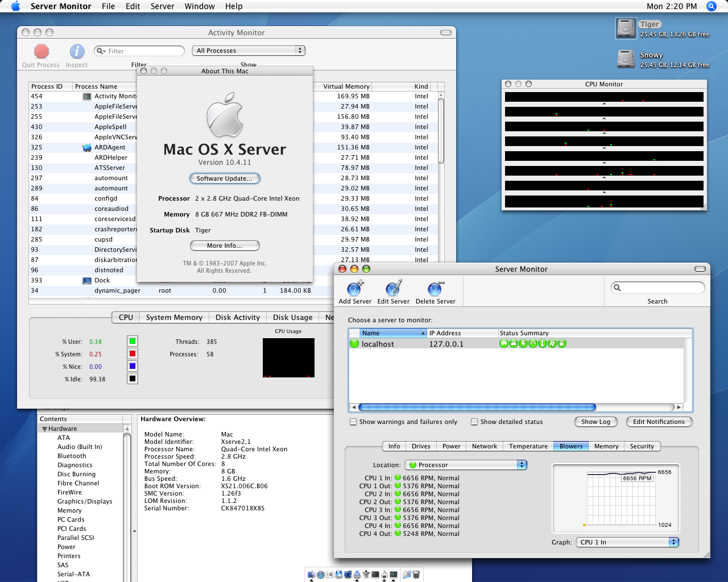The width and height of the screenshot is (728, 582).
Task: Click the Add Server toolbar icon
Action: click(x=355, y=288)
